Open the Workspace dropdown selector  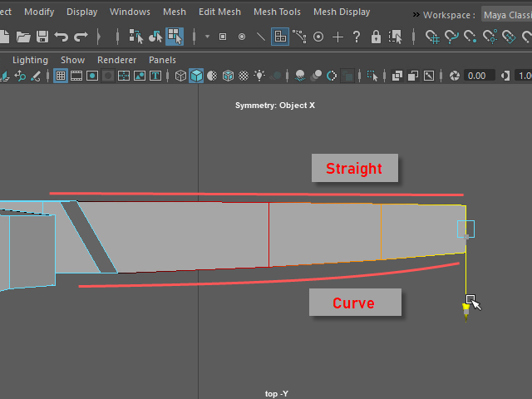point(507,14)
